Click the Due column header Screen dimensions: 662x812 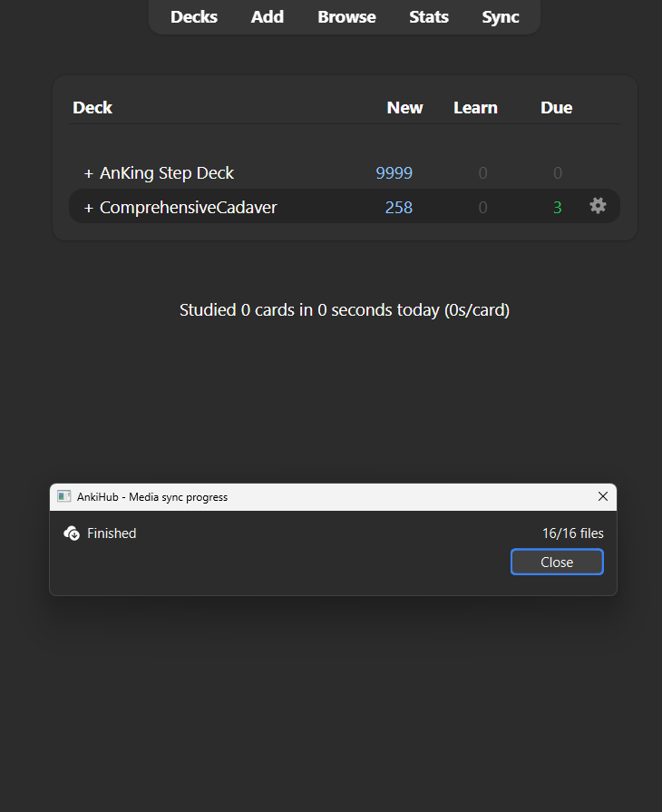557,107
